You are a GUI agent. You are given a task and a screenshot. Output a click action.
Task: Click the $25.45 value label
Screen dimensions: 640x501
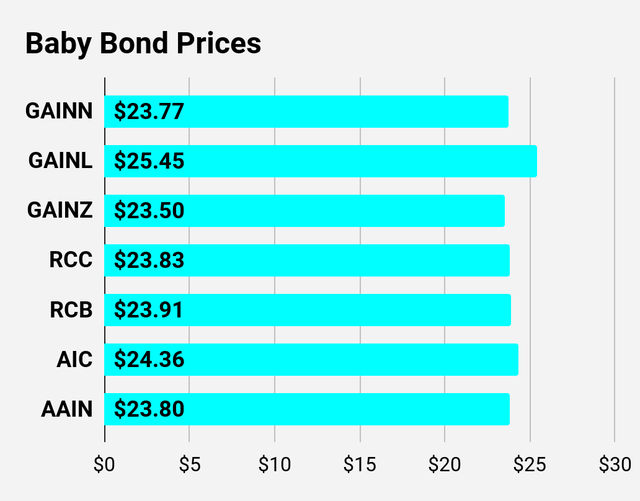click(149, 161)
